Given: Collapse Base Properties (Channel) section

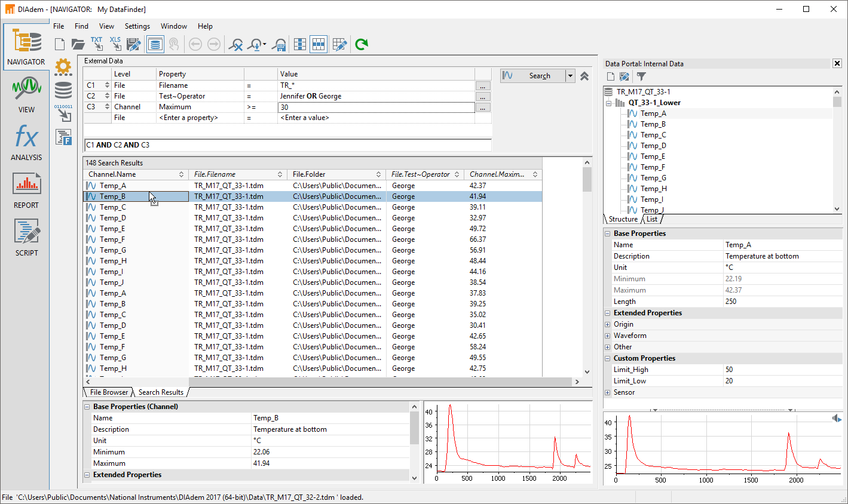Looking at the screenshot, I should (x=87, y=407).
